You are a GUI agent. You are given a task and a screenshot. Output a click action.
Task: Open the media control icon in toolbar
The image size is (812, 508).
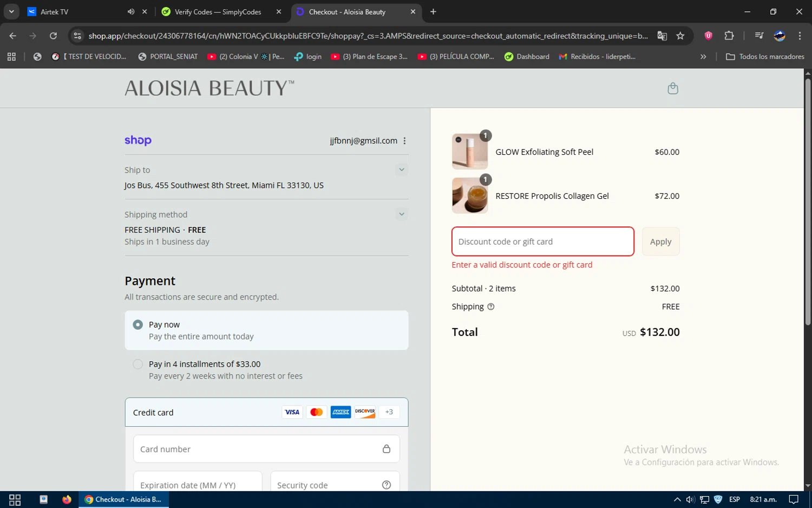tap(759, 36)
